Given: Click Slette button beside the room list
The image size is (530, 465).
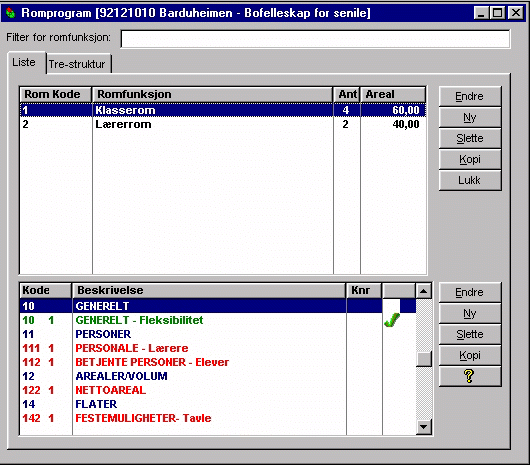Looking at the screenshot, I should coord(469,138).
